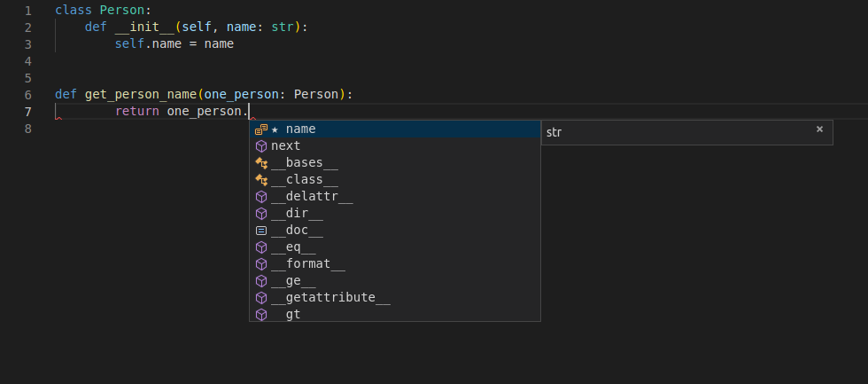The image size is (868, 384).
Task: Pick the __ge__ suggestion from the list
Action: tap(293, 281)
